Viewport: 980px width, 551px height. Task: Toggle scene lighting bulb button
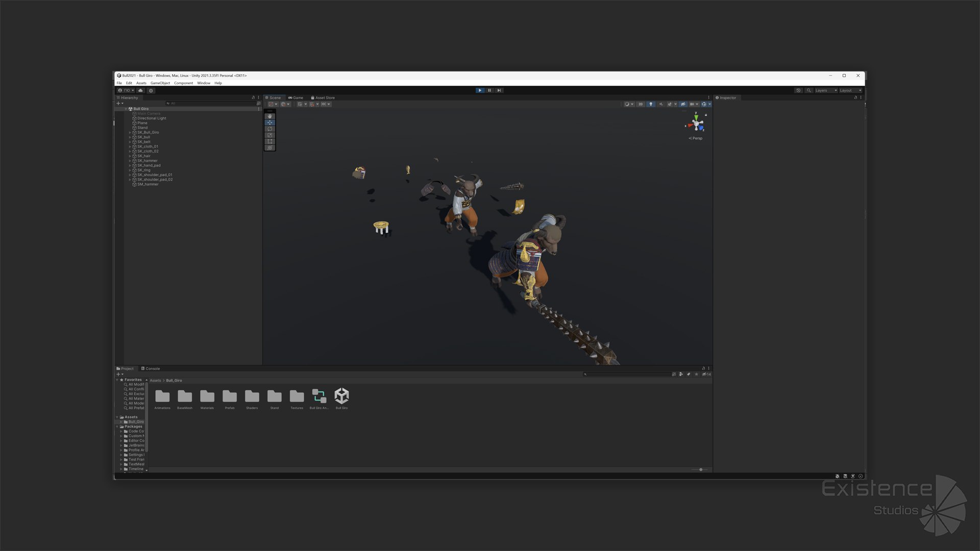651,104
